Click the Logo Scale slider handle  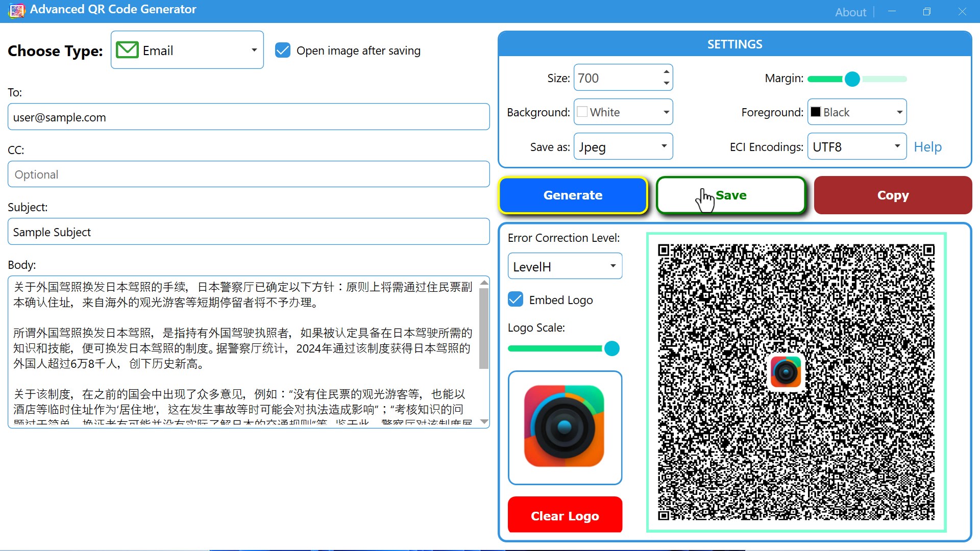pos(611,348)
